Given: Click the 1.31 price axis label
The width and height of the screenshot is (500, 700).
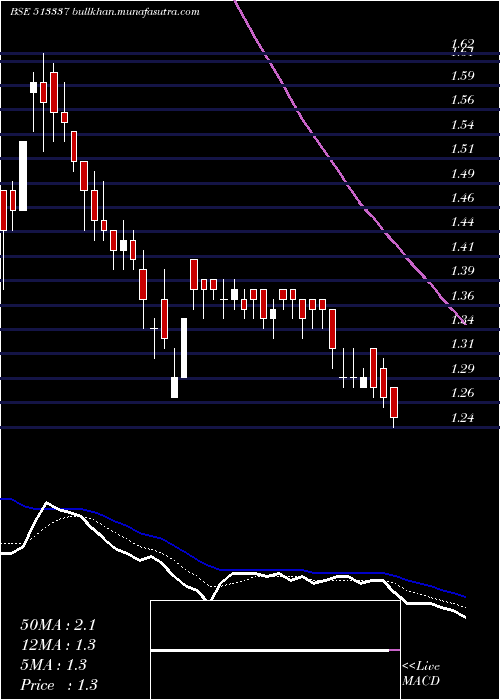Looking at the screenshot, I should coord(462,344).
